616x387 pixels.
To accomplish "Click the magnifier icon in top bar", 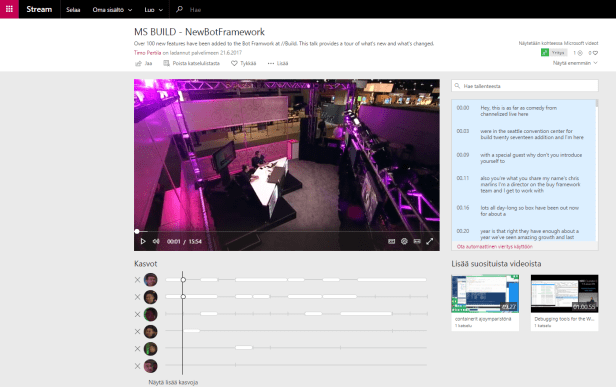I will 179,9.
